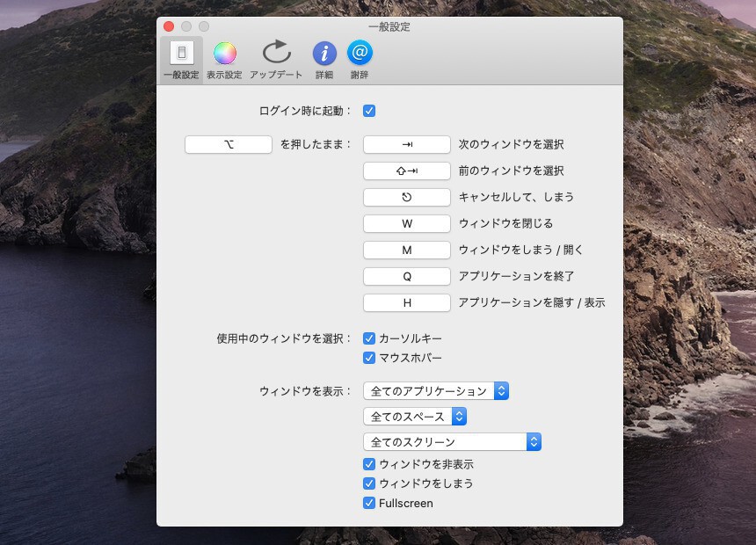Toggle the ウィンドウをしまう checkbox
Viewport: 756px width, 545px height.
369,483
